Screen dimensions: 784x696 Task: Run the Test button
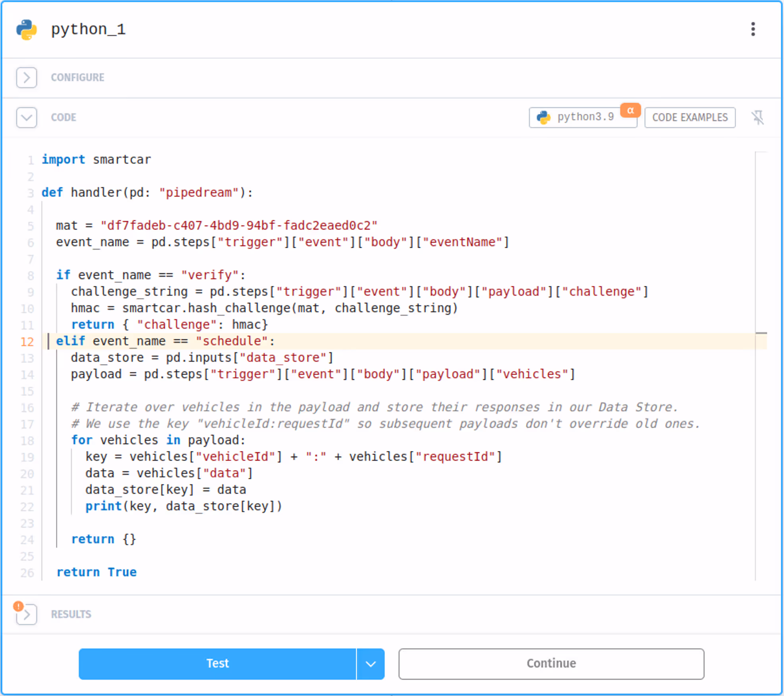pos(217,663)
